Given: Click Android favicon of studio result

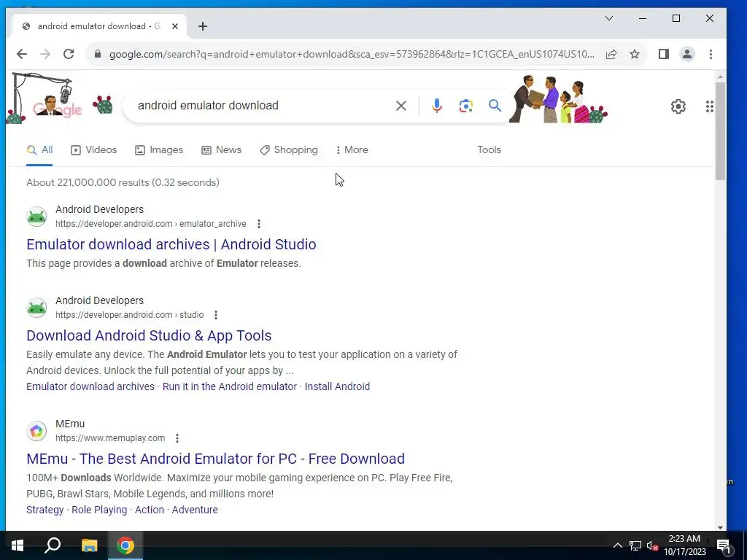Looking at the screenshot, I should click(x=36, y=308).
